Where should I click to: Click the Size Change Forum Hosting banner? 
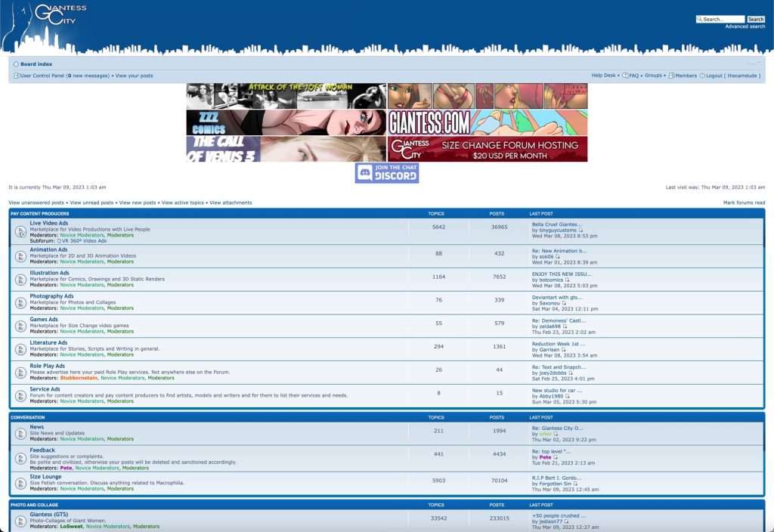pyautogui.click(x=488, y=149)
